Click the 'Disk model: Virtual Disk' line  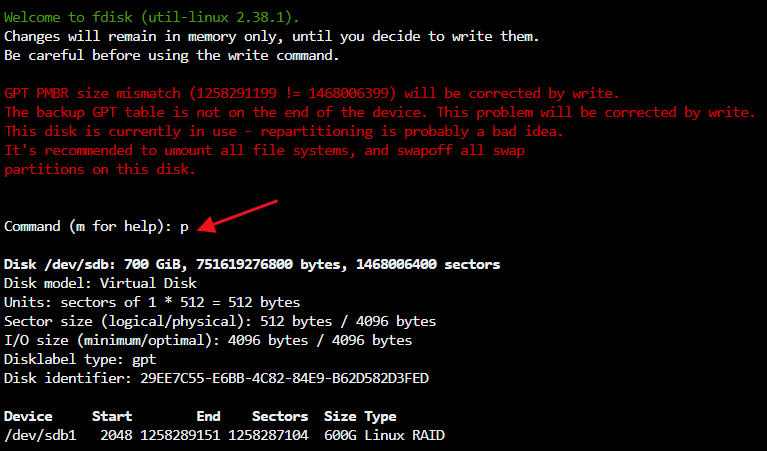(x=104, y=284)
